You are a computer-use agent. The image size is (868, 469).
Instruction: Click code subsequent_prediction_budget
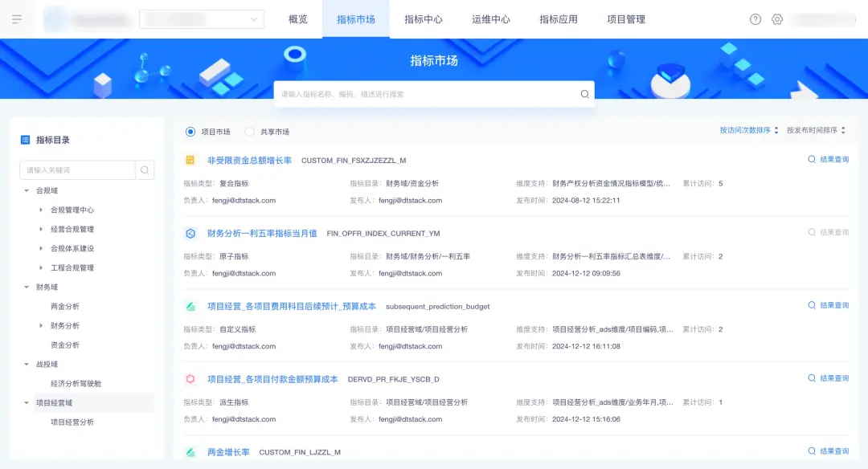437,307
